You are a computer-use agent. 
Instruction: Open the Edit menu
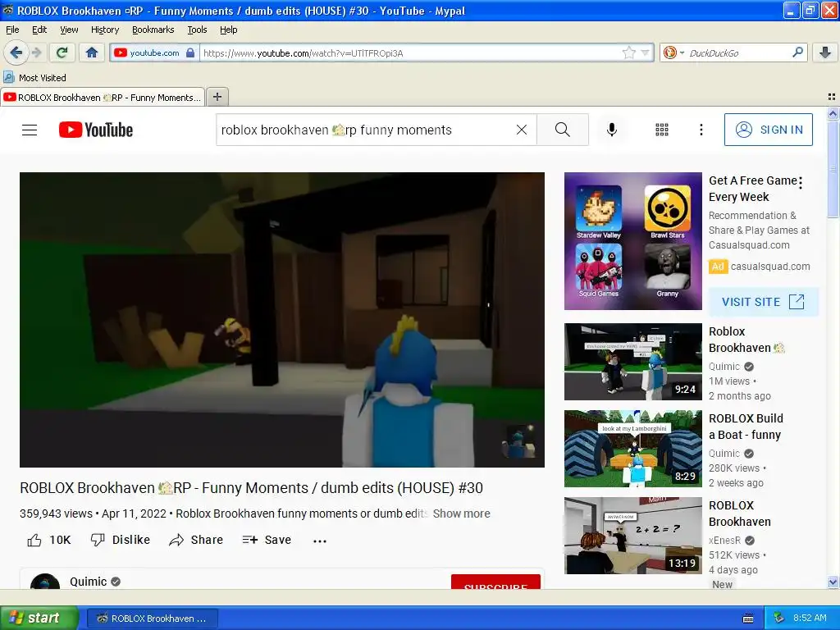point(39,30)
